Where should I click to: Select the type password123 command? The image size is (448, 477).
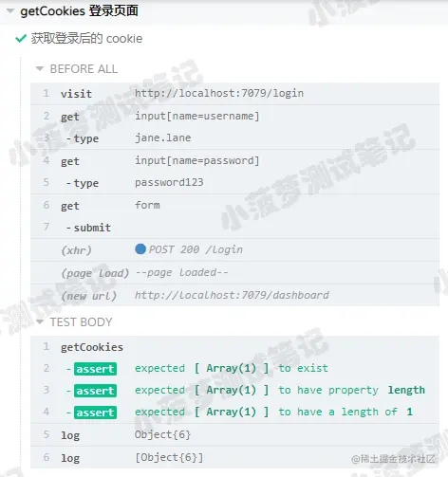click(x=234, y=183)
